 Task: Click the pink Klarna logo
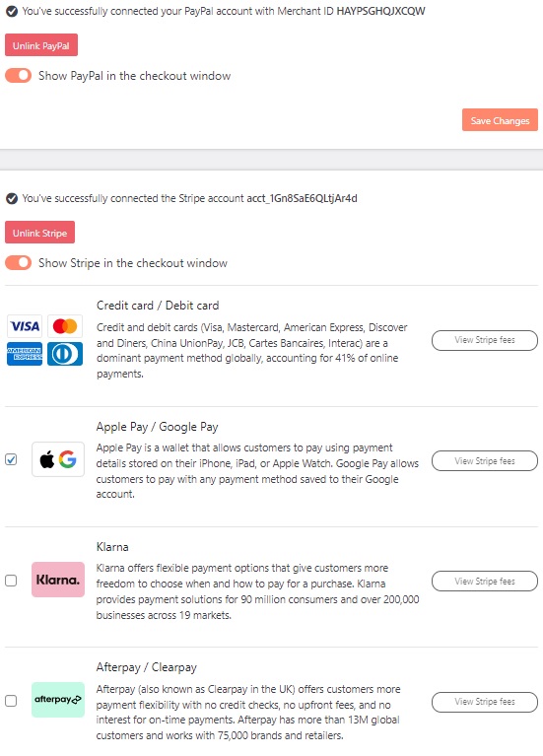58,580
